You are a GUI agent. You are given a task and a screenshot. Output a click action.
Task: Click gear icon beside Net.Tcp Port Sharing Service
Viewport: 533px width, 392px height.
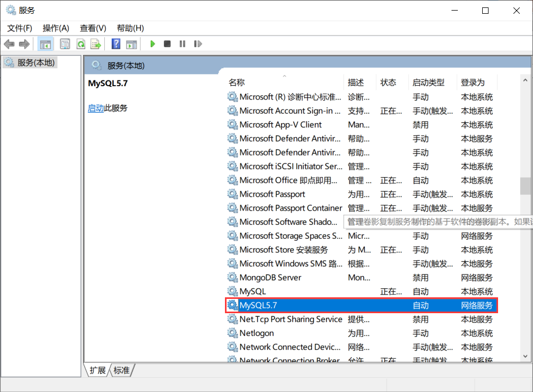pos(232,320)
